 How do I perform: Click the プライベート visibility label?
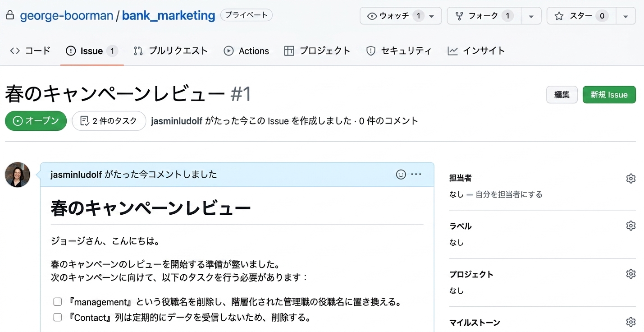pos(247,15)
